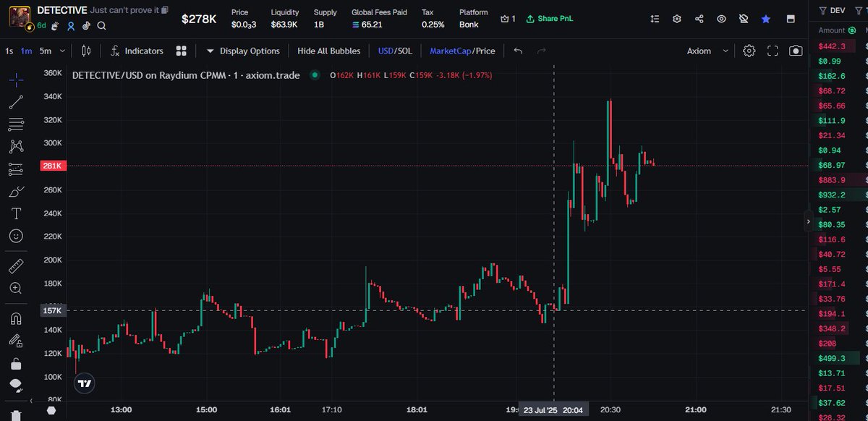
Task: Expand the timeframe dropdown arrow
Action: click(63, 51)
